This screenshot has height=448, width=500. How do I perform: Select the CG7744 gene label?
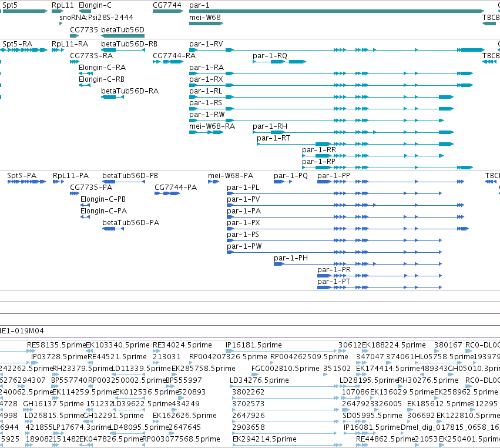[x=167, y=5]
